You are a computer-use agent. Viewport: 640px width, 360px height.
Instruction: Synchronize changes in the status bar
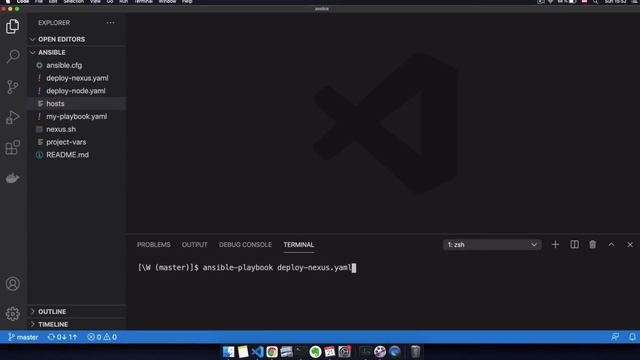tap(62, 337)
